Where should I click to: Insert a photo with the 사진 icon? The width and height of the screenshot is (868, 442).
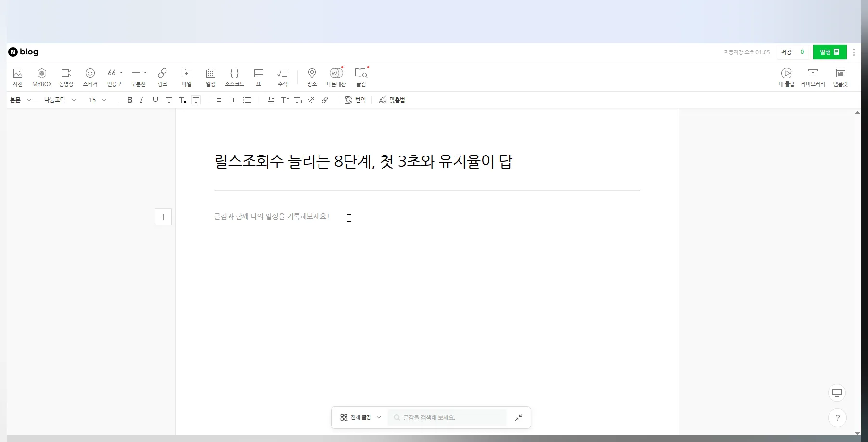pyautogui.click(x=18, y=77)
